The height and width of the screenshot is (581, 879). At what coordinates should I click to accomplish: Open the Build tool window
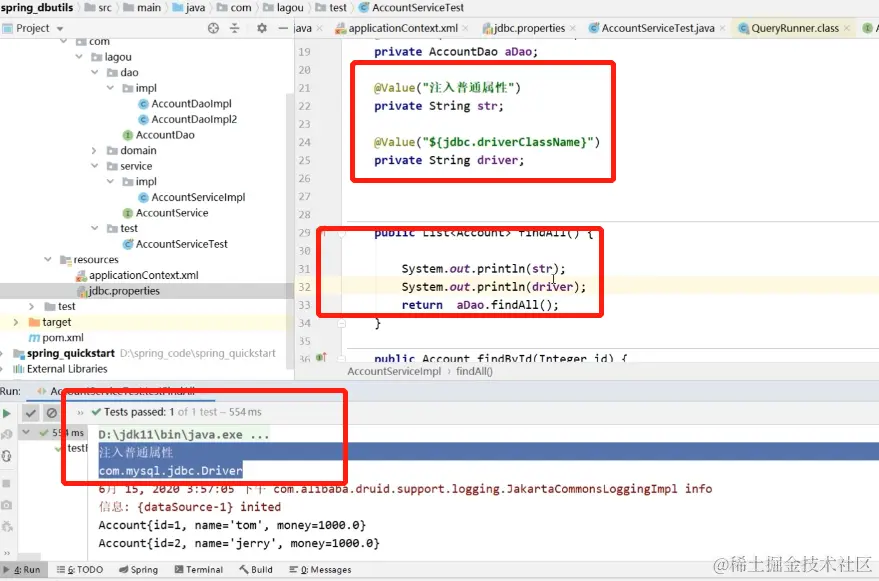[x=256, y=570]
